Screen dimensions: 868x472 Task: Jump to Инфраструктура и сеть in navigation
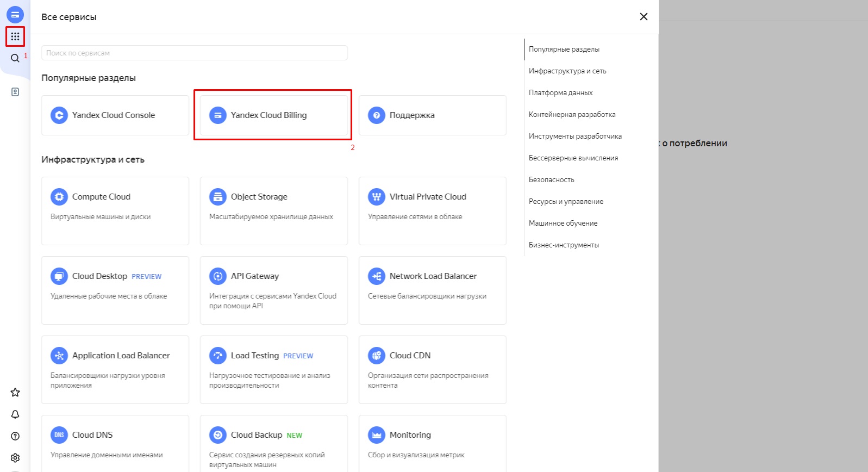pyautogui.click(x=567, y=71)
